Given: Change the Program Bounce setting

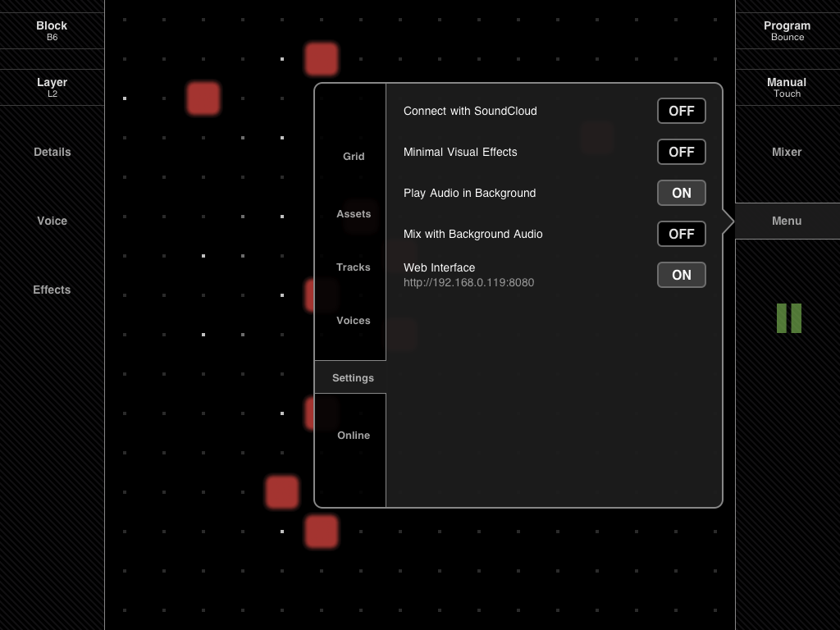Looking at the screenshot, I should (787, 30).
